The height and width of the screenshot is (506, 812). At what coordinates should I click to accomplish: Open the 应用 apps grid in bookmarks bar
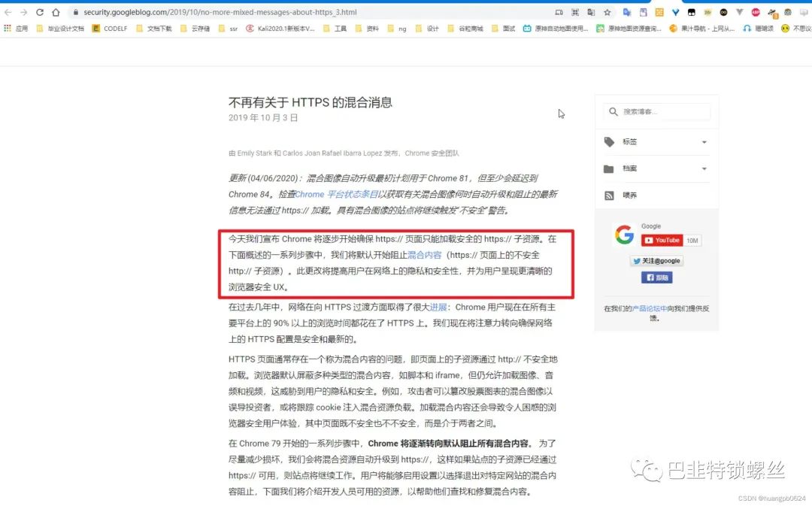click(x=16, y=29)
